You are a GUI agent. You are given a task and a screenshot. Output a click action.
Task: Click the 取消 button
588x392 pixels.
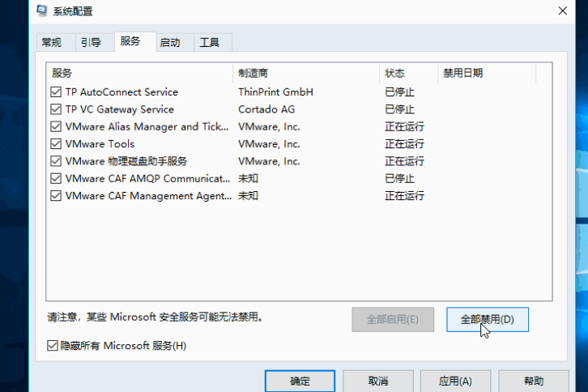[x=378, y=381]
